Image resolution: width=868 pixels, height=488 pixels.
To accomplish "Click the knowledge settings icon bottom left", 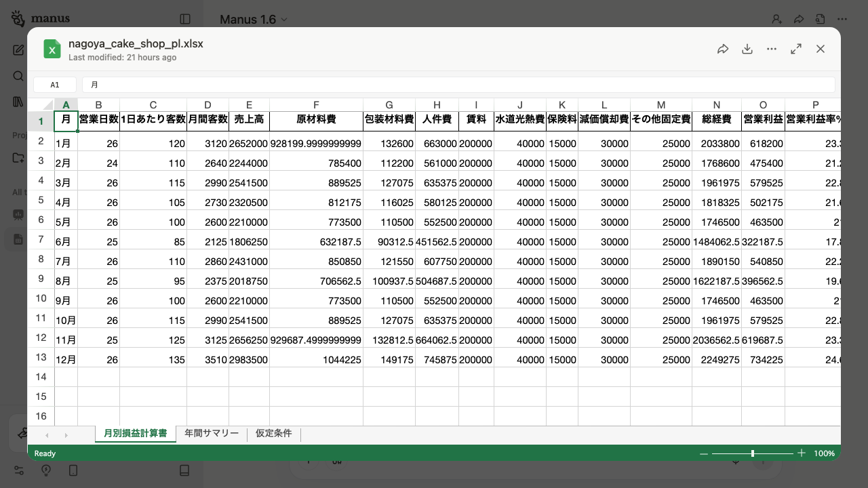I will 18,470.
